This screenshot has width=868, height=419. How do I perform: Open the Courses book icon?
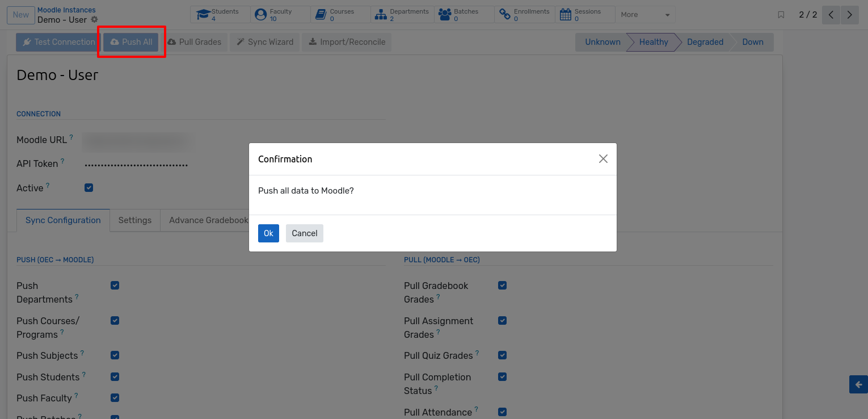coord(321,15)
